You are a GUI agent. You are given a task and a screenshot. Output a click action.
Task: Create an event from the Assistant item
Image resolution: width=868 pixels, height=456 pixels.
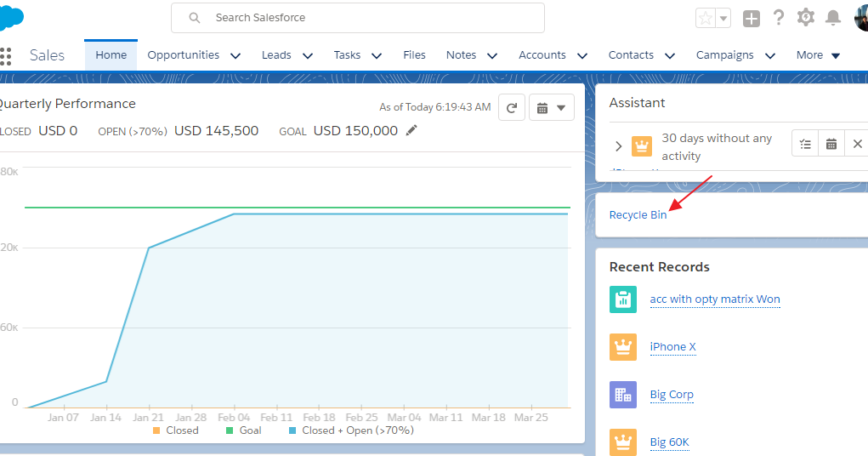[831, 144]
